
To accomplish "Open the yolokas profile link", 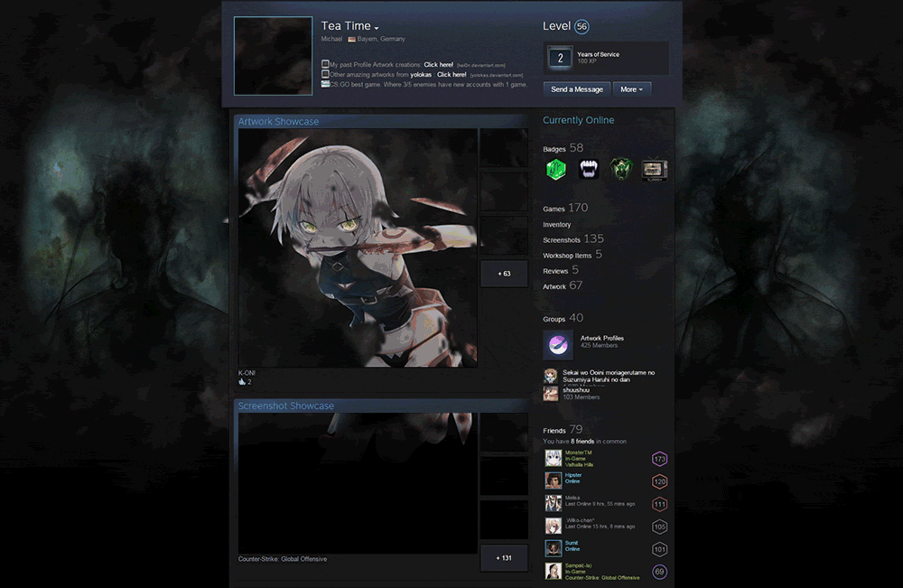I will coord(421,74).
